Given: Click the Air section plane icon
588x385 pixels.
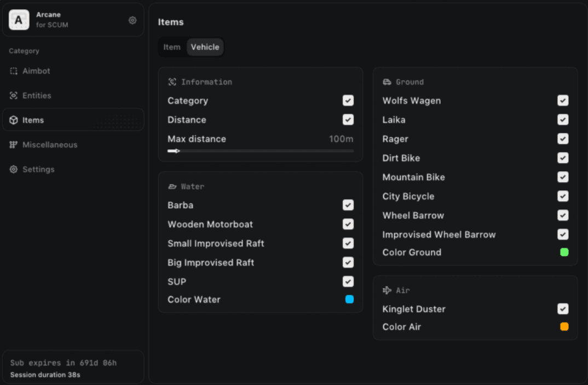Looking at the screenshot, I should tap(387, 290).
